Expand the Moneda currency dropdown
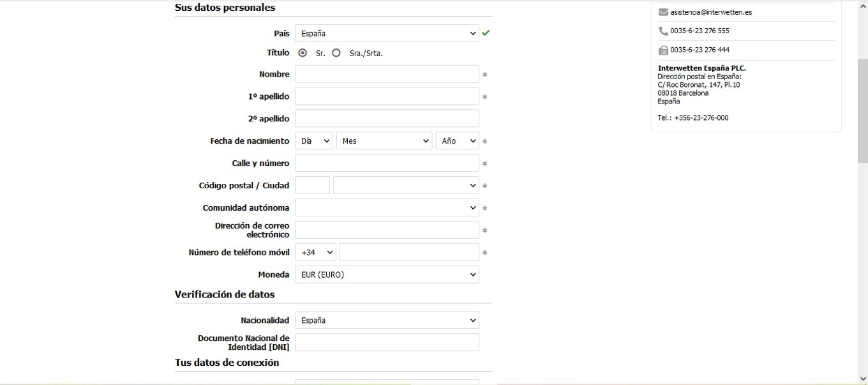Viewport: 868px width, 385px height. click(x=387, y=275)
